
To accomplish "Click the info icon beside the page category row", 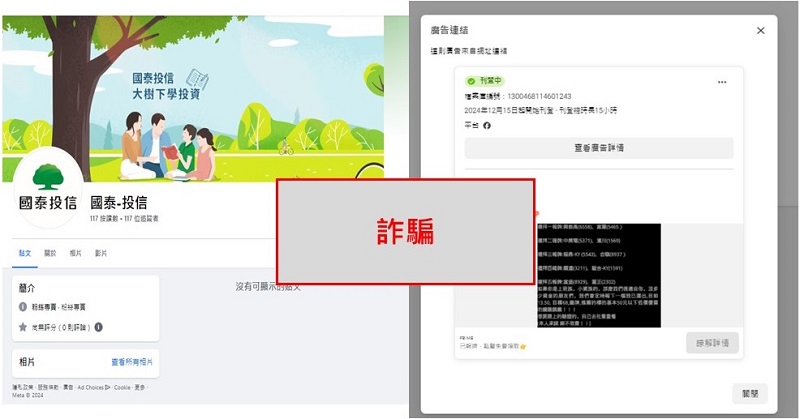I will point(23,307).
